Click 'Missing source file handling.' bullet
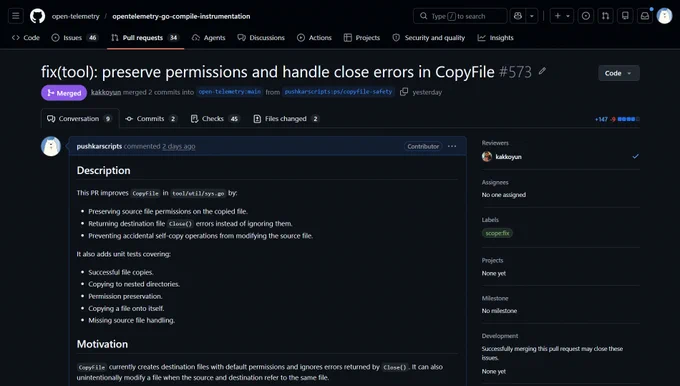This screenshot has height=386, width=680. [x=132, y=320]
